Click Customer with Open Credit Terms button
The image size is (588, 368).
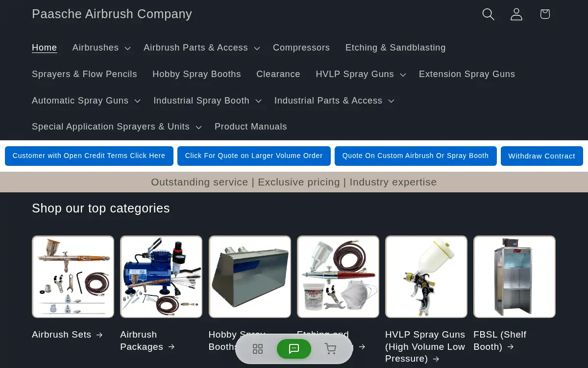coord(89,156)
